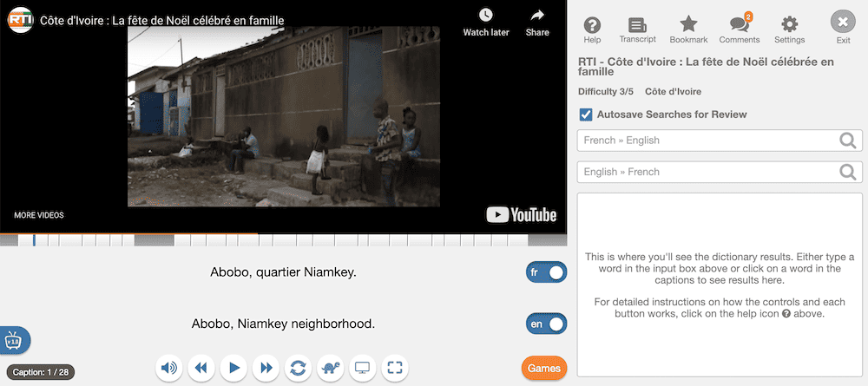Click the French » English magnifier icon
868x386 pixels.
tap(847, 141)
